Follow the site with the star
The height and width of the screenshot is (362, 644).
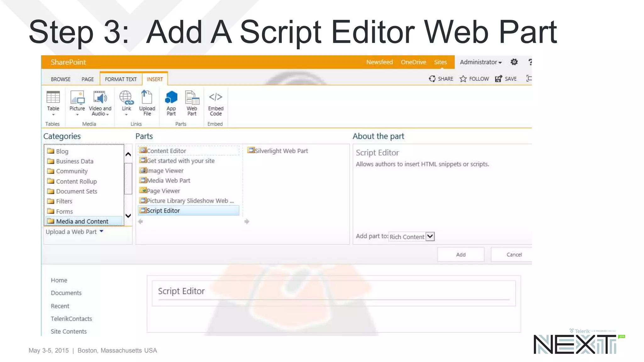click(x=474, y=79)
